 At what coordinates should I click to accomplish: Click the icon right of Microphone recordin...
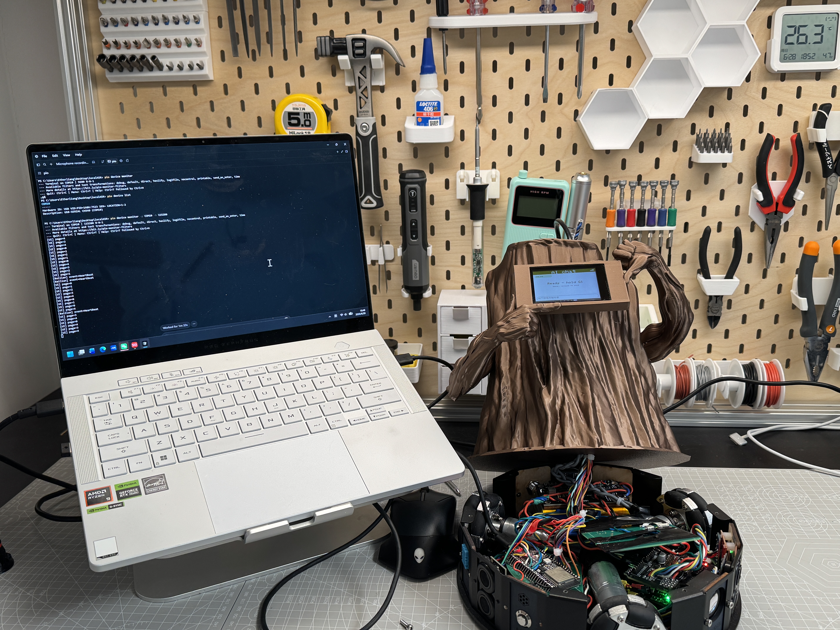tap(93, 162)
